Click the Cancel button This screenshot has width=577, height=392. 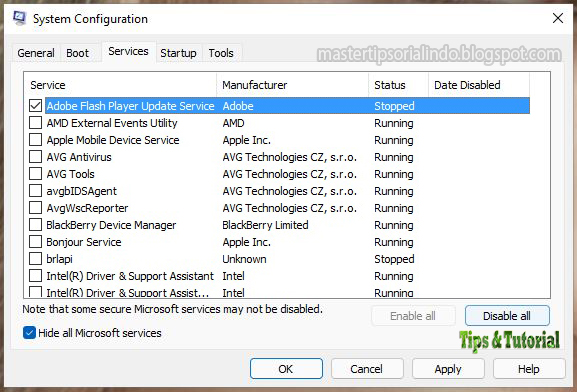point(367,369)
